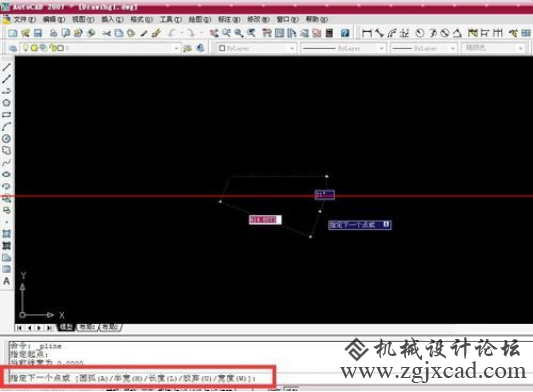Click the Pan realtime icon
This screenshot has width=533, height=392.
point(214,33)
